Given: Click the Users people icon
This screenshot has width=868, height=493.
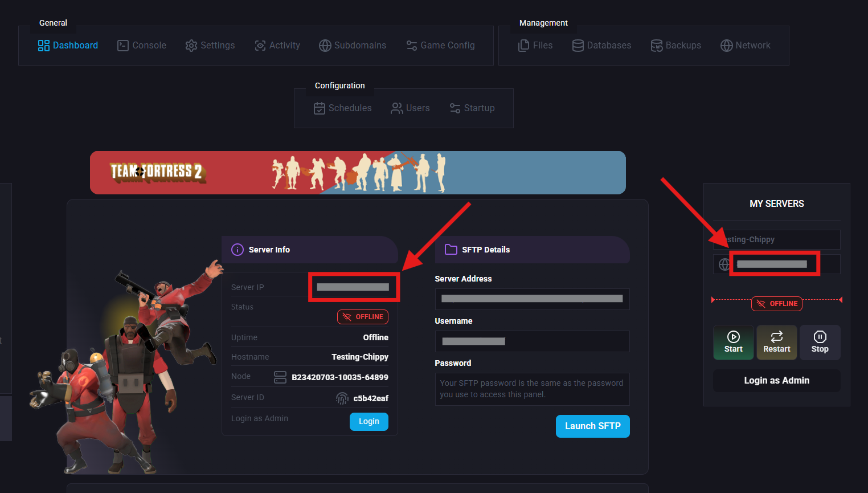Looking at the screenshot, I should (x=397, y=108).
